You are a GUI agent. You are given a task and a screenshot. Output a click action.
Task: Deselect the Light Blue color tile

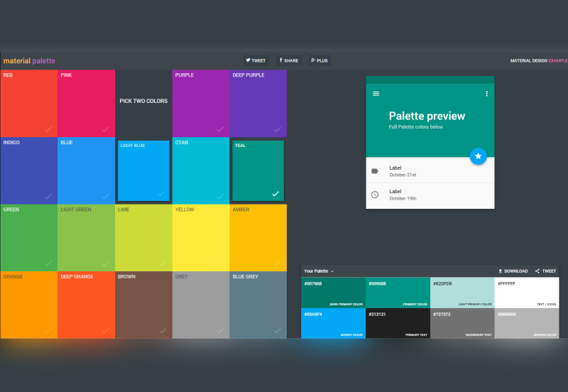pos(143,171)
